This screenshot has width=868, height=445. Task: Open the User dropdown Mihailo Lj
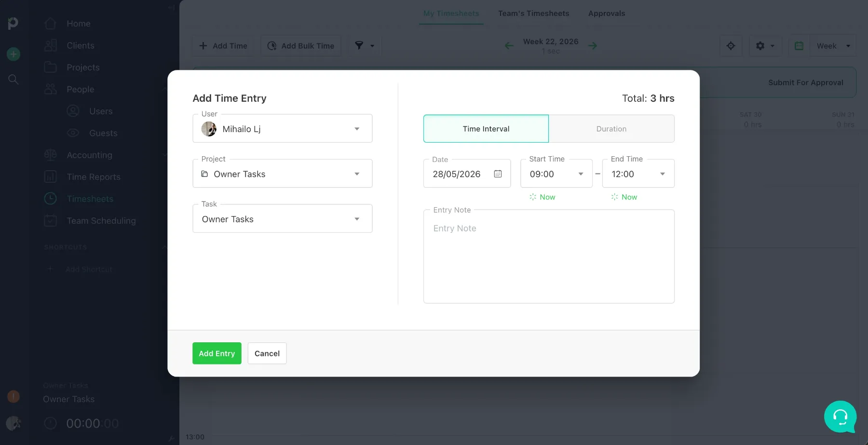pos(283,129)
